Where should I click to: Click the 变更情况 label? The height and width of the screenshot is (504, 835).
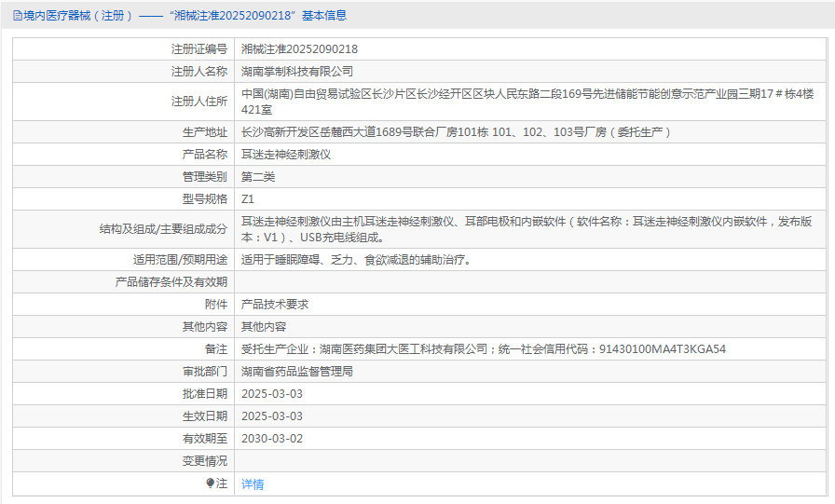point(205,461)
